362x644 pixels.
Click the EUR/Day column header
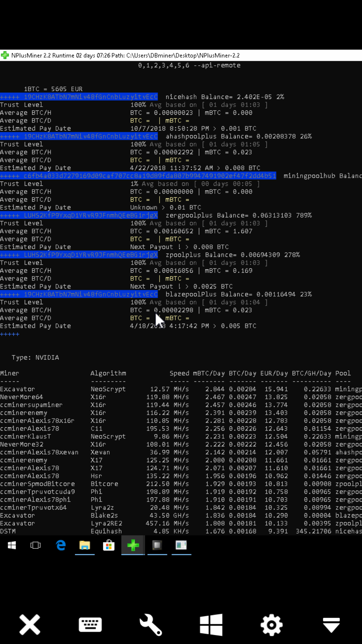[274, 373]
